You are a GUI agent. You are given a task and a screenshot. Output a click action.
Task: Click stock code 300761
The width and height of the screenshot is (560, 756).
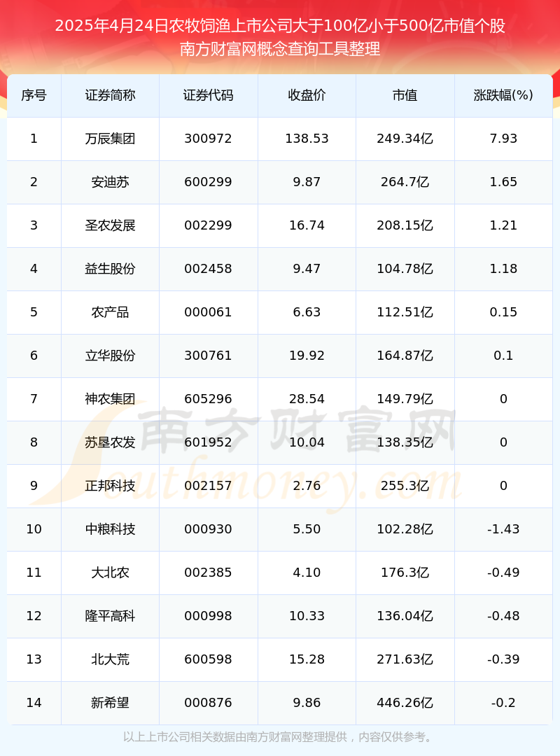click(209, 356)
